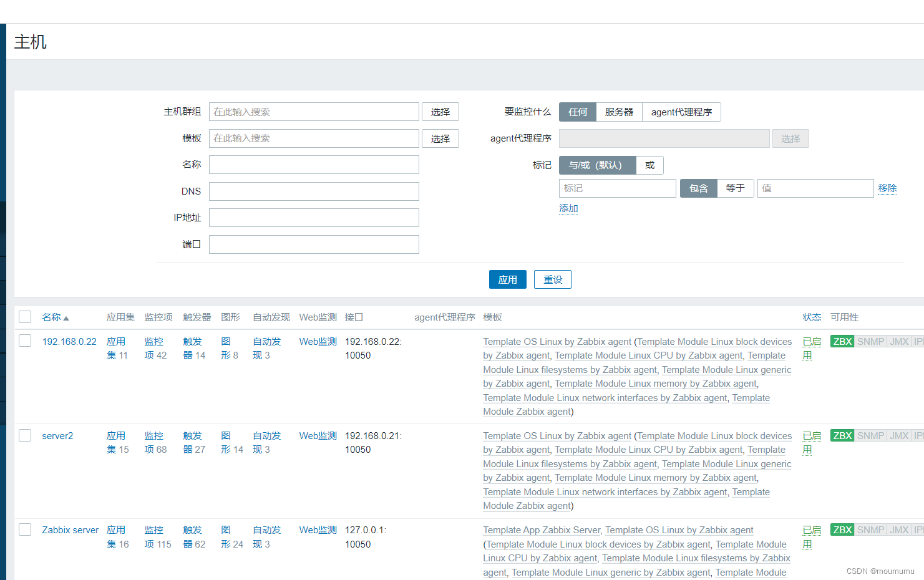Click ZBX availability badge for Zabbix server

point(842,529)
